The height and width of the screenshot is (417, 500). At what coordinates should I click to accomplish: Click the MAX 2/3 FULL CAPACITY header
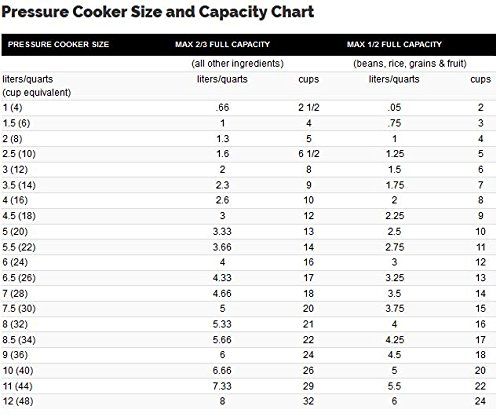pos(222,44)
